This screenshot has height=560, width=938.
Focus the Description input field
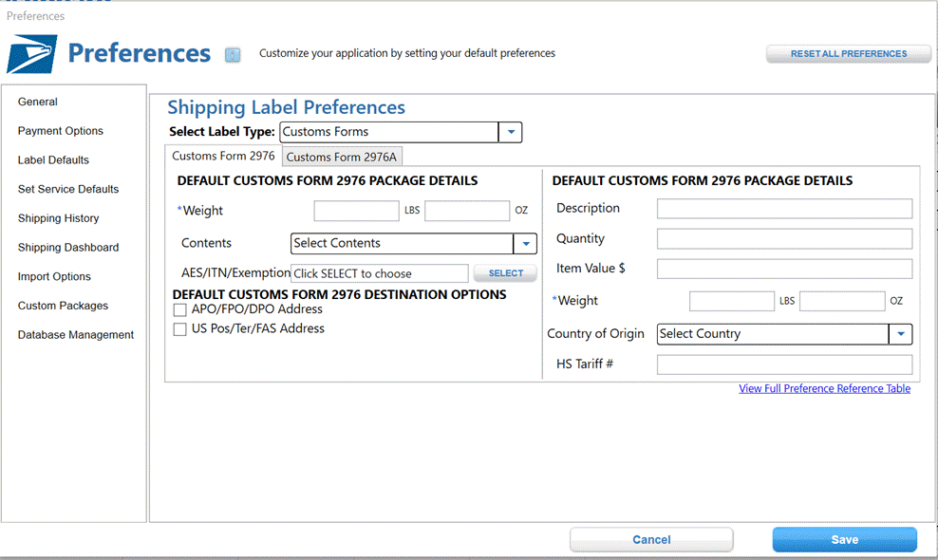tap(784, 208)
